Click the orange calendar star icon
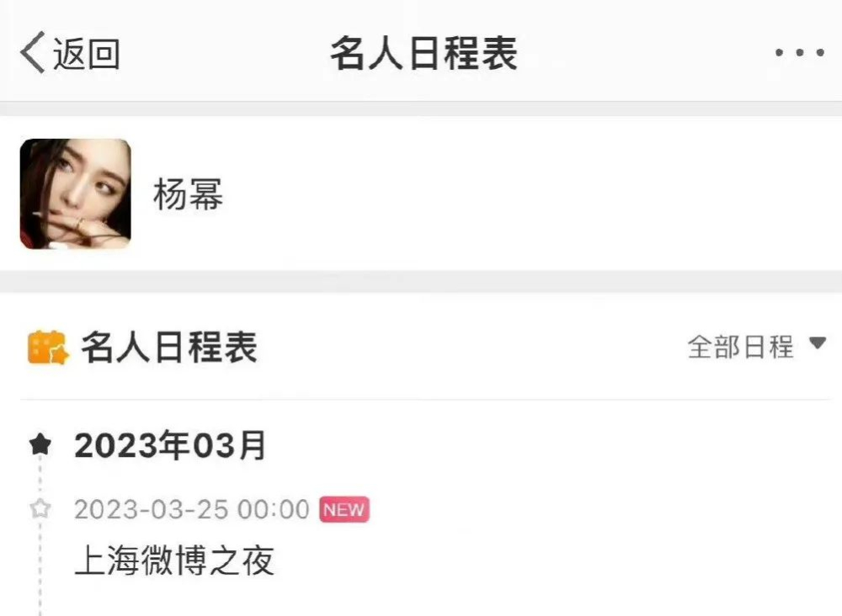Viewport: 842px width, 616px height. [48, 348]
